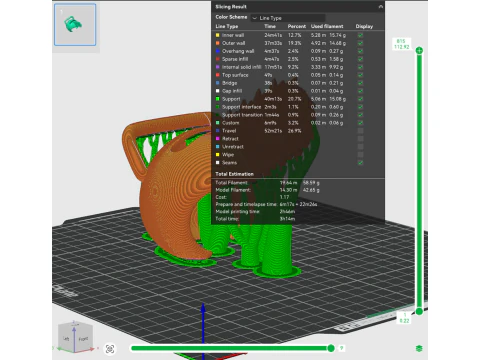Click the Cost value 1.17
The width and height of the screenshot is (480, 360).
coord(284,197)
